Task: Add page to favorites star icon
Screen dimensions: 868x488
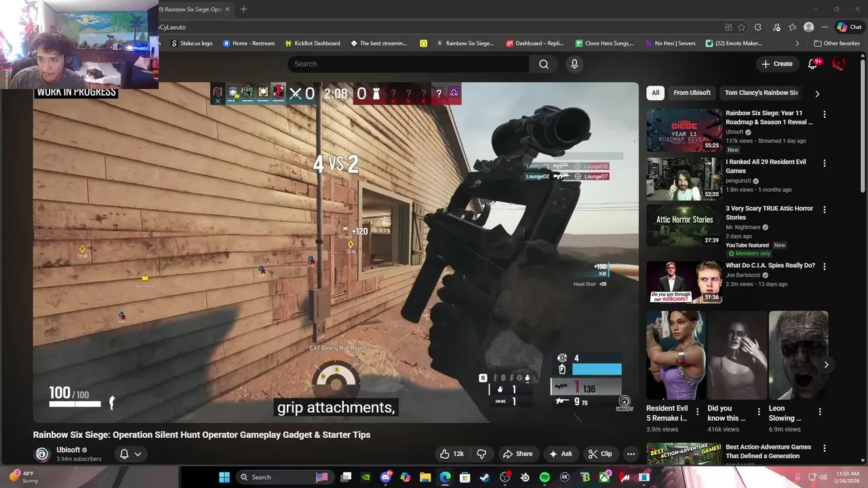Action: (741, 27)
